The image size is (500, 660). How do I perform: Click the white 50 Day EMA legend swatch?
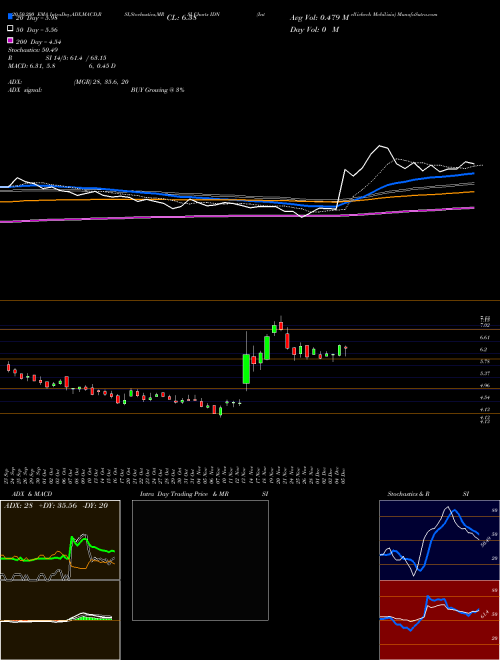click(10, 29)
